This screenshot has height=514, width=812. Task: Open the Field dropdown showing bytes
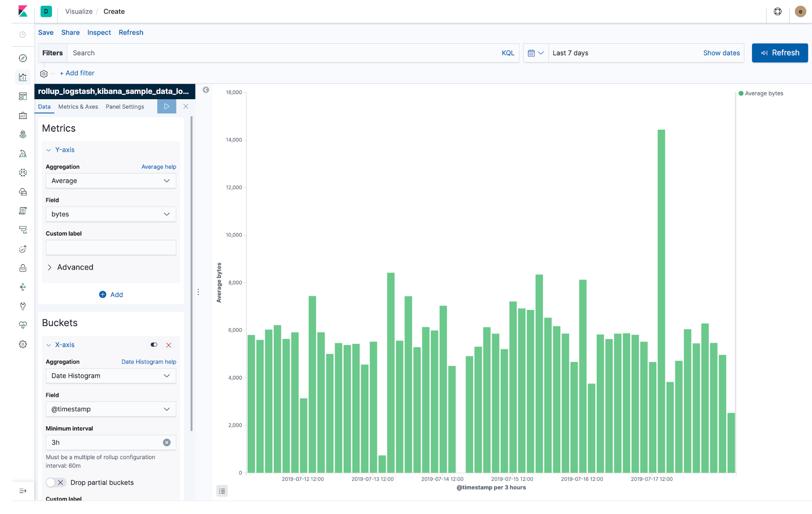110,214
